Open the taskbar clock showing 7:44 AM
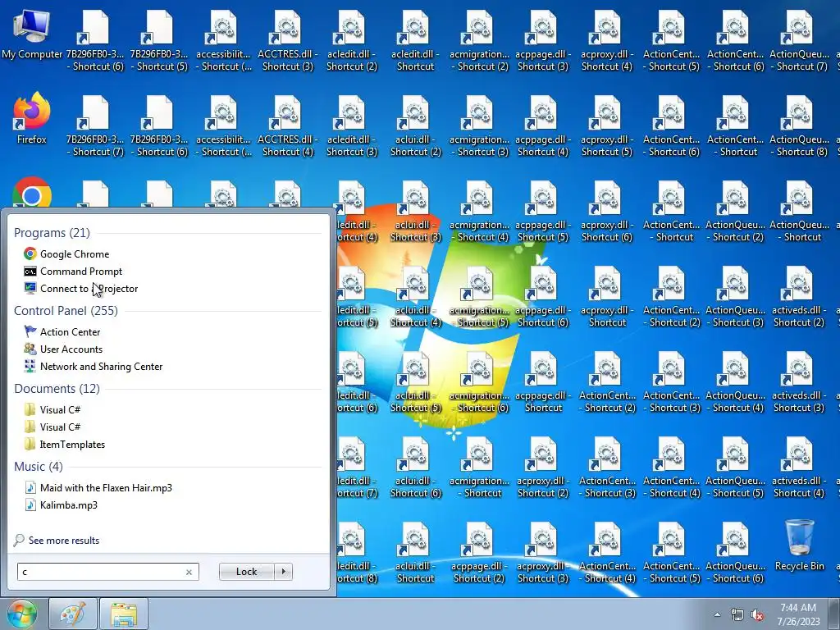 coord(798,614)
